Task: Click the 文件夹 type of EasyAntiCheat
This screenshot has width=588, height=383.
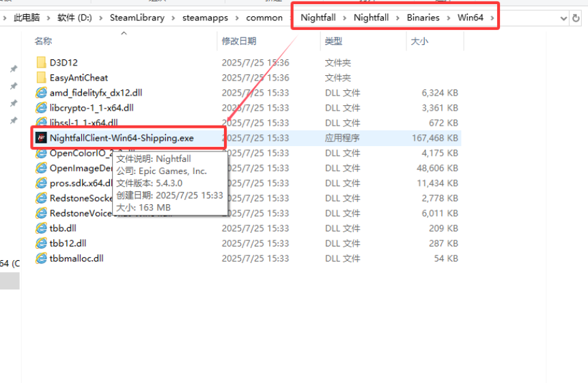Action: 338,78
